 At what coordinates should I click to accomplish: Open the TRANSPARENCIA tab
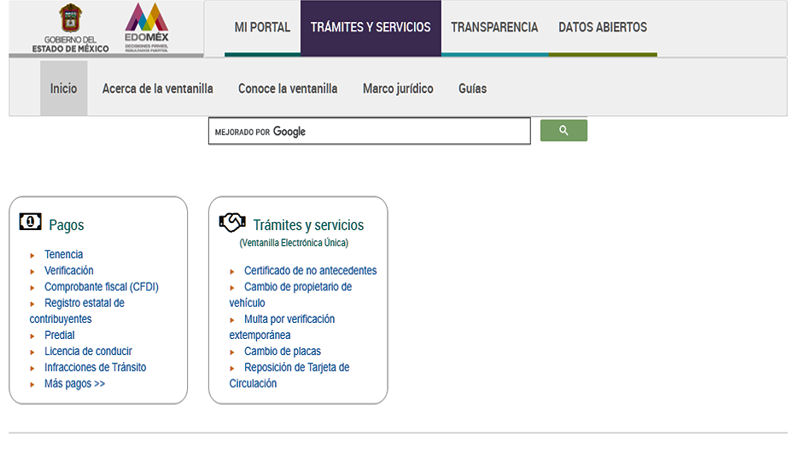[494, 27]
